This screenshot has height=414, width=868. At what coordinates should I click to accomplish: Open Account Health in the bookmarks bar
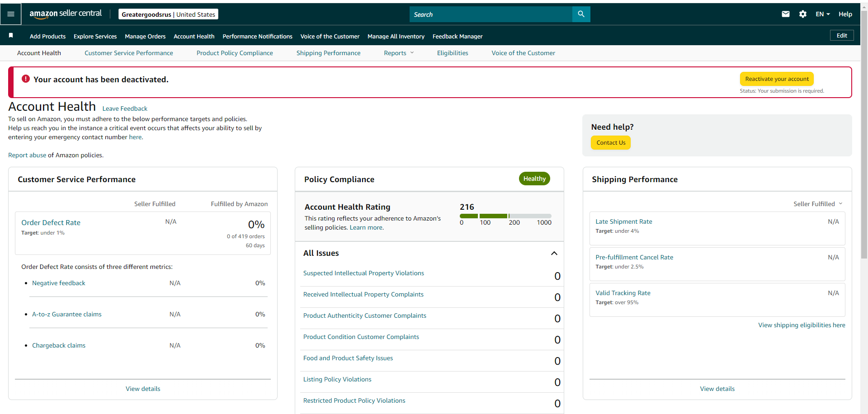(194, 36)
